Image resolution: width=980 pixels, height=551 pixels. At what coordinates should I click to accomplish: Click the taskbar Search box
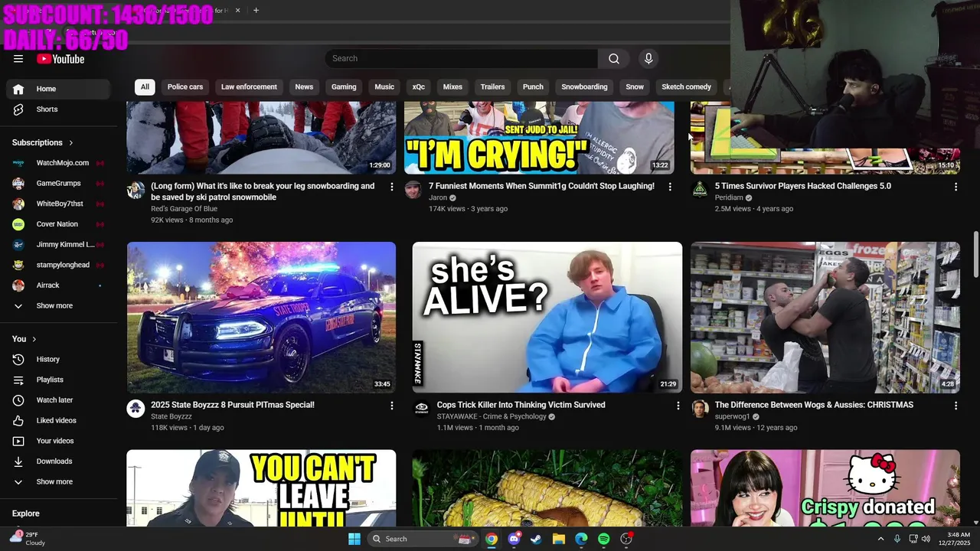(423, 539)
